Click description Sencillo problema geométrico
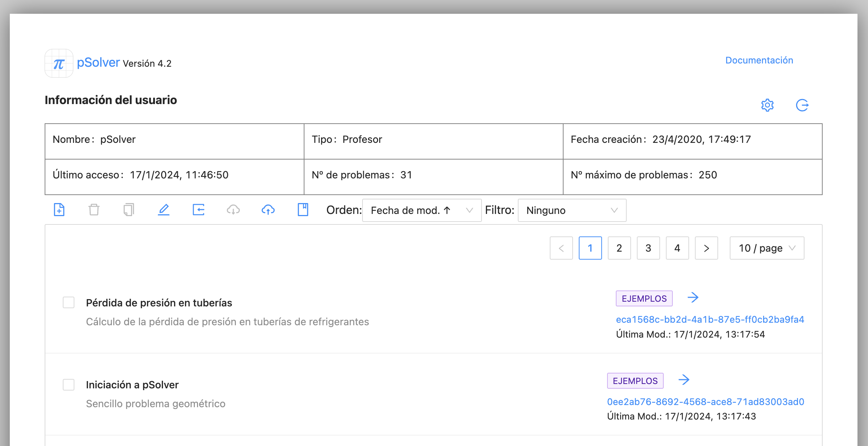 click(156, 404)
